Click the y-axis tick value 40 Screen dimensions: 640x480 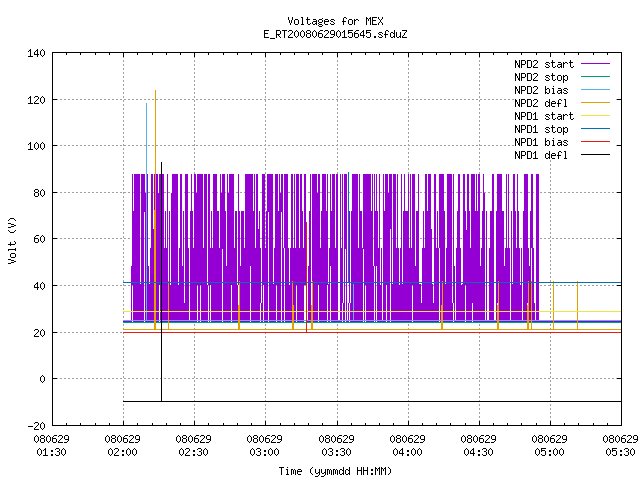pos(39,286)
